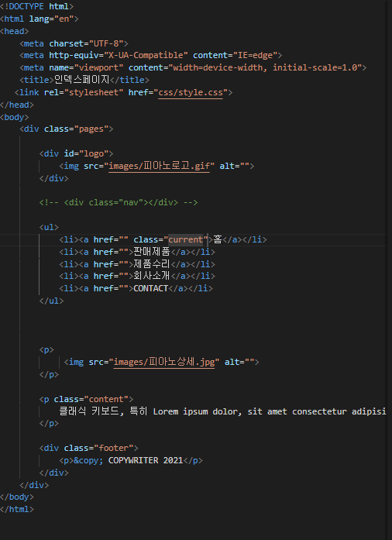Click the opening body tag
The height and width of the screenshot is (540, 392).
tap(15, 117)
